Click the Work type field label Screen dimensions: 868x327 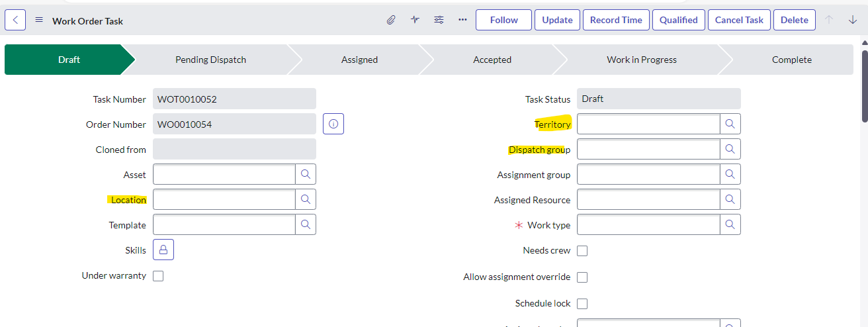click(x=548, y=225)
